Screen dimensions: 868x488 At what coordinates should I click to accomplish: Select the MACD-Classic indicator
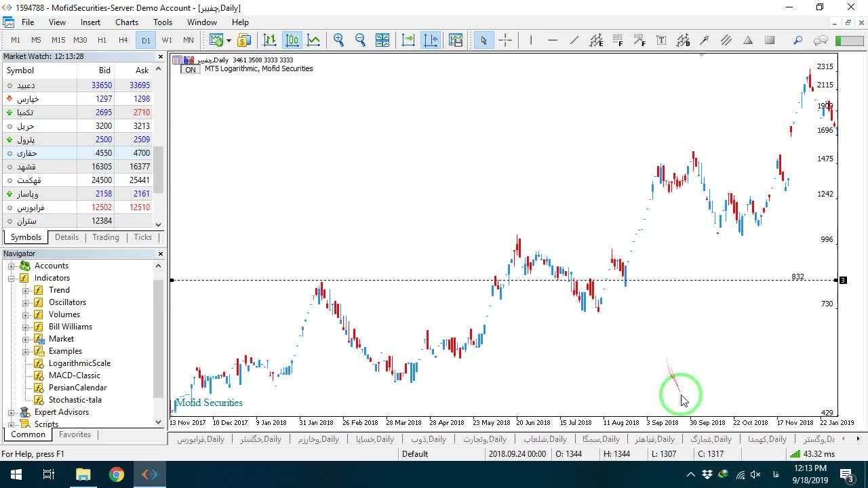[75, 375]
